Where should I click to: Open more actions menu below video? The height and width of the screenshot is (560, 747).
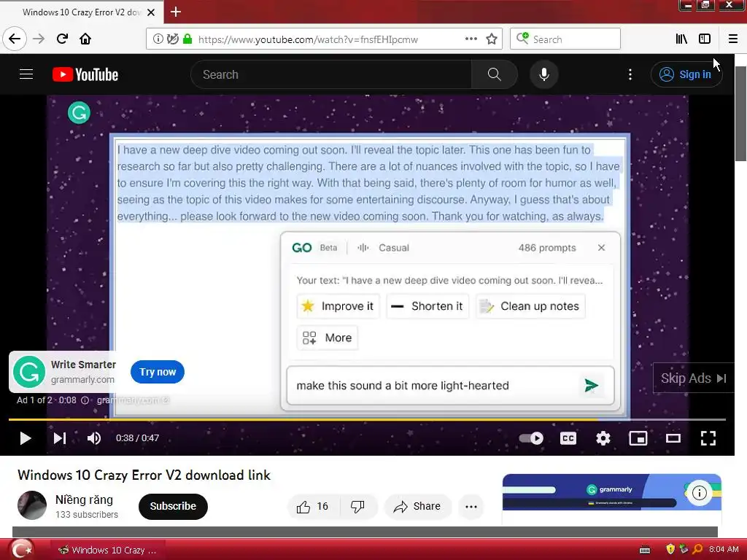471,507
